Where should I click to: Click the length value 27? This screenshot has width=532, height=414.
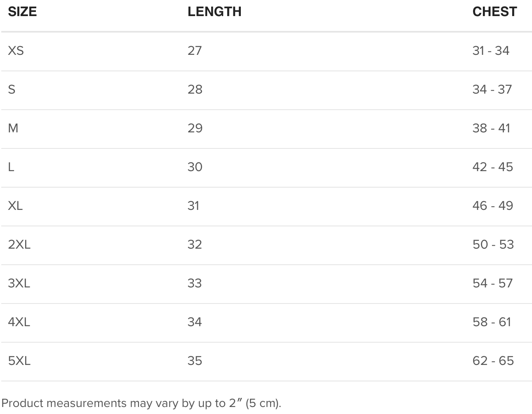click(195, 51)
